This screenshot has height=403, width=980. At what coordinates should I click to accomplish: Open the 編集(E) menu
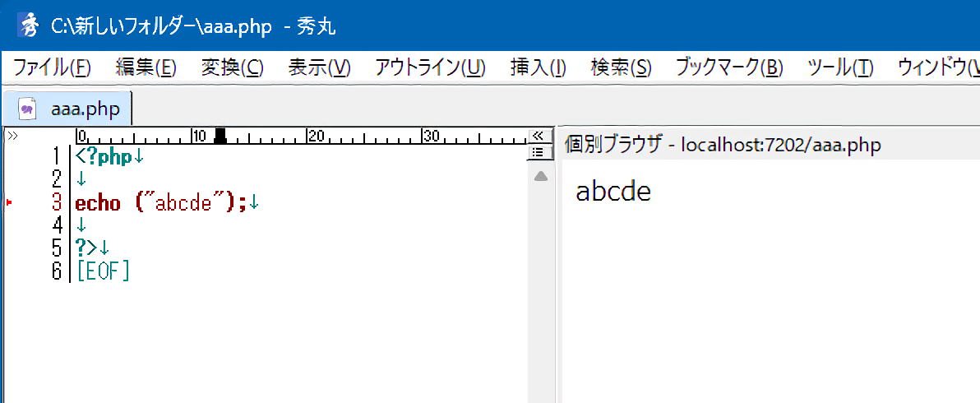[146, 67]
